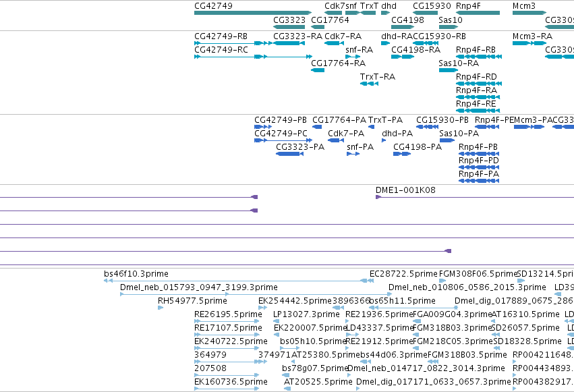Select protein Rnp4F-PA

tap(479, 174)
